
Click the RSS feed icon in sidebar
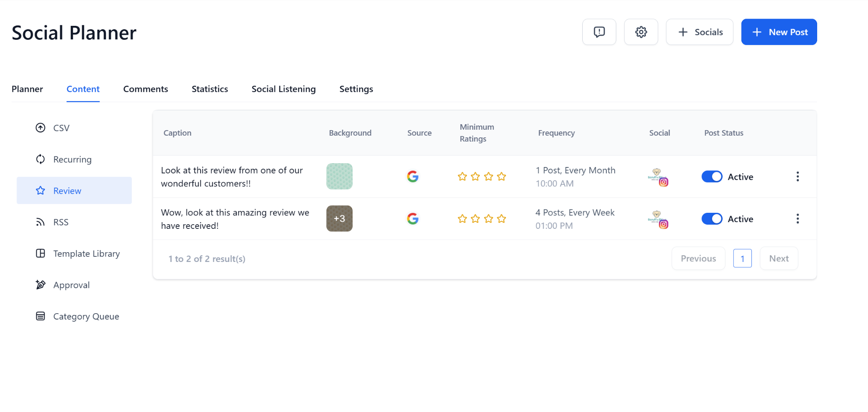(x=40, y=222)
